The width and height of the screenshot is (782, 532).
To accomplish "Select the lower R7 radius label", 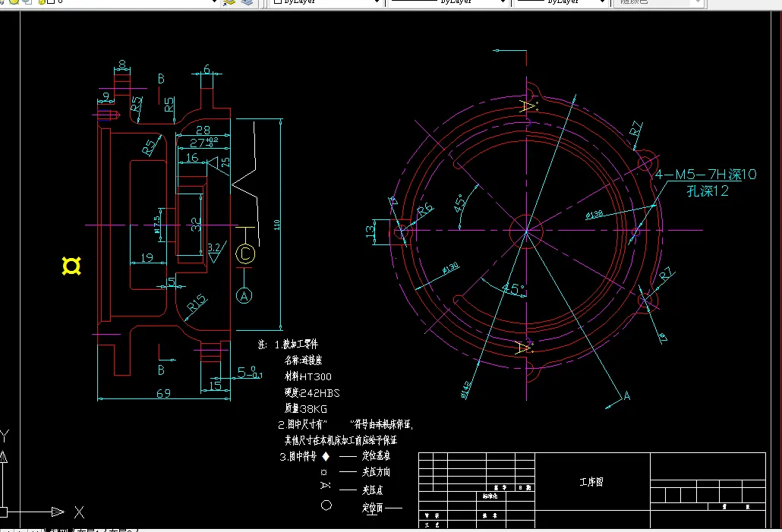I will (666, 274).
